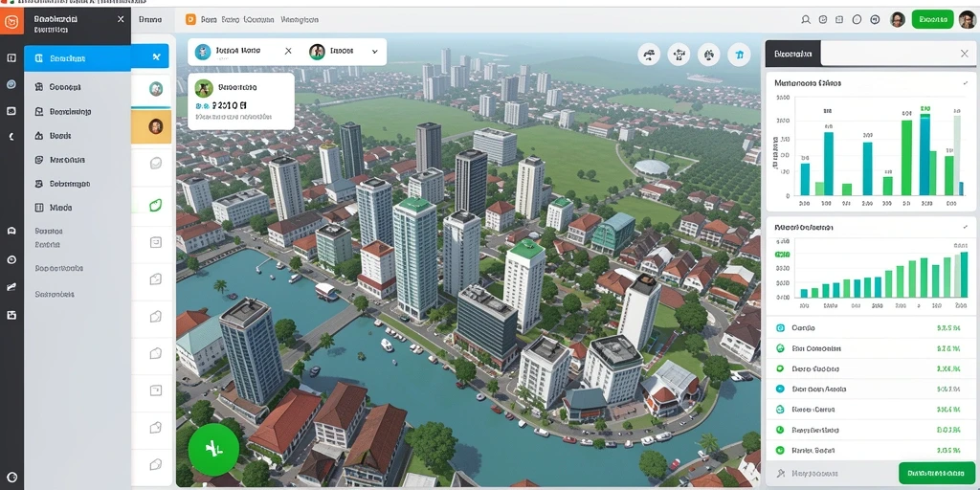
Task: Click the square smiley face icon
Action: click(156, 242)
